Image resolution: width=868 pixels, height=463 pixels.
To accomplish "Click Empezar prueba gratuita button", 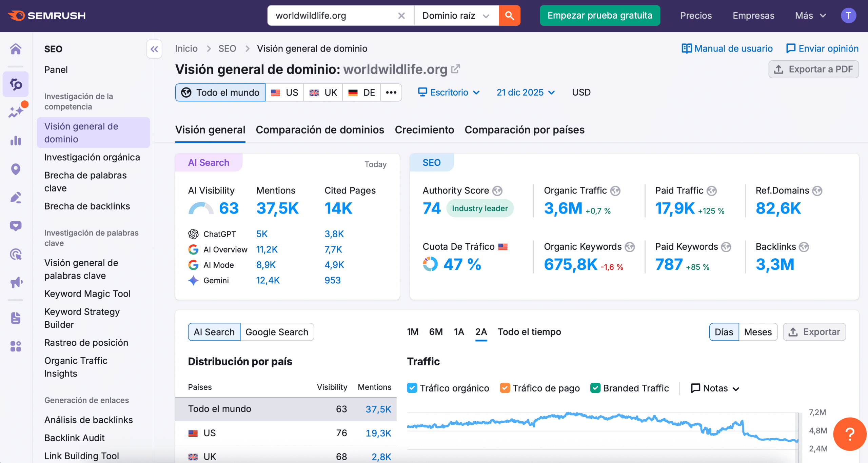I will [x=599, y=15].
